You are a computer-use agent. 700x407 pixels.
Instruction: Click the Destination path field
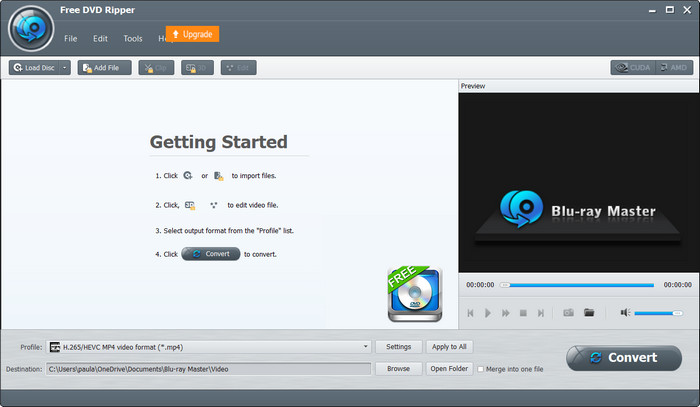(208, 369)
